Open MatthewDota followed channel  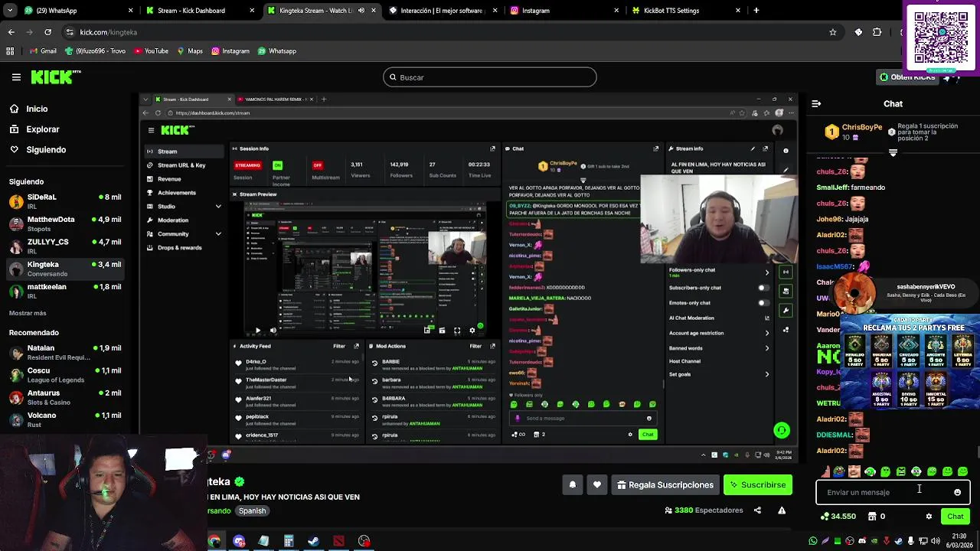pyautogui.click(x=66, y=223)
